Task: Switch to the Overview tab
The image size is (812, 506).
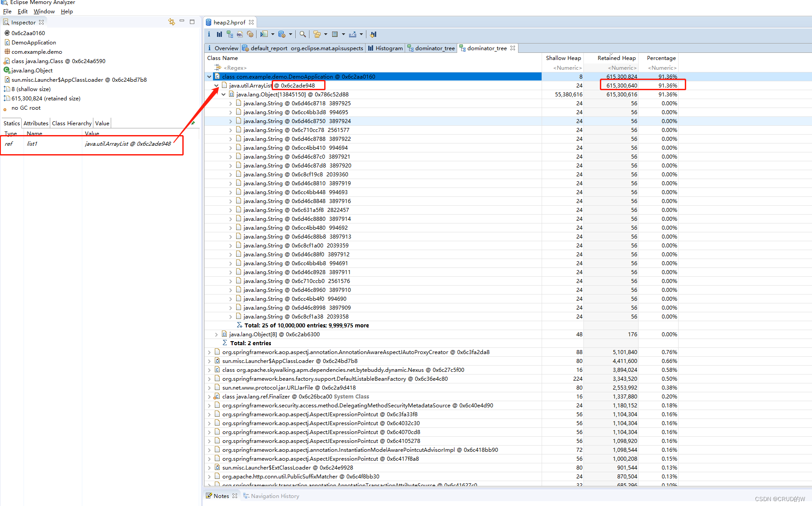Action: tap(223, 48)
